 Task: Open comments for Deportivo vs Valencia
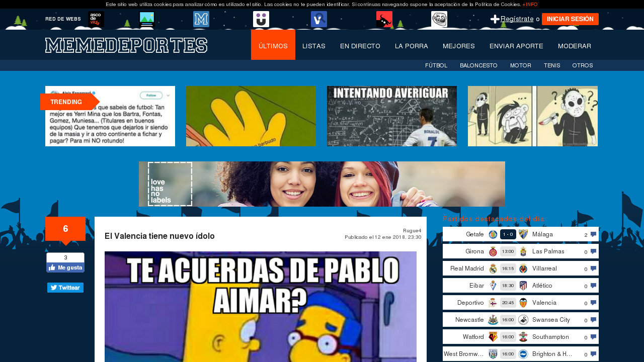(594, 303)
